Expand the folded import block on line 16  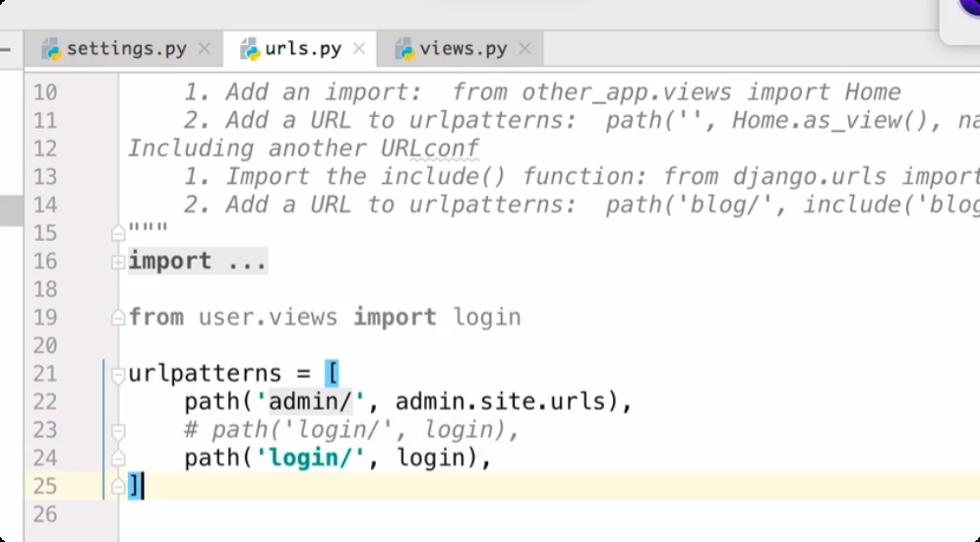click(117, 262)
